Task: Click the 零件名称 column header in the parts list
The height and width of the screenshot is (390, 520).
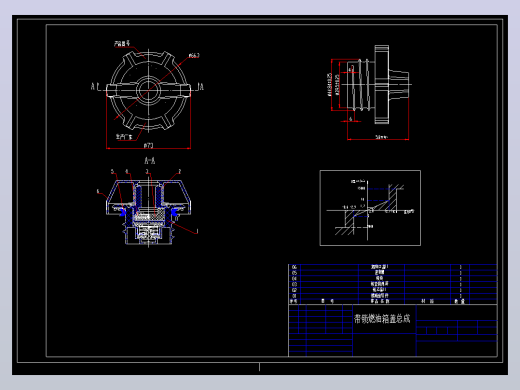Action: [380, 301]
